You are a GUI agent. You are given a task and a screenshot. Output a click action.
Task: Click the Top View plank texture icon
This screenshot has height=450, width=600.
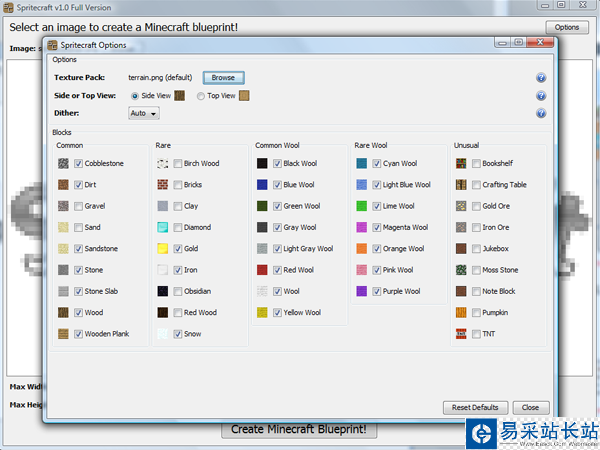click(244, 96)
